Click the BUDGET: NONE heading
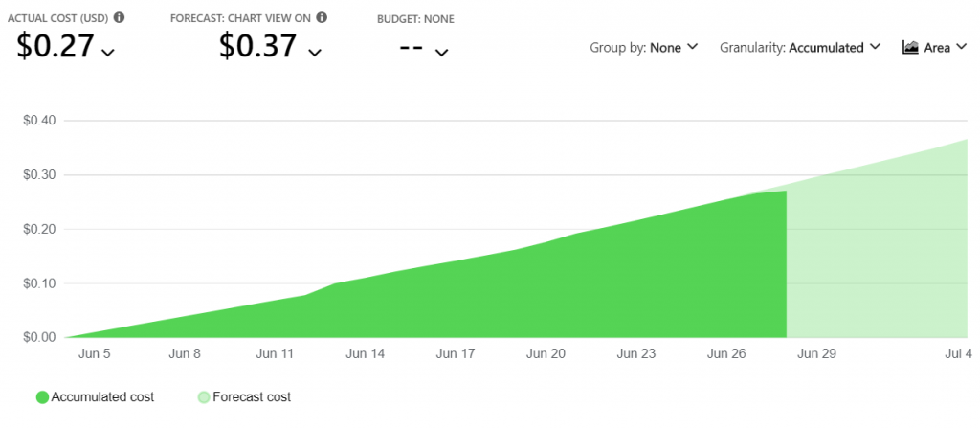This screenshot has height=429, width=980. click(x=415, y=18)
